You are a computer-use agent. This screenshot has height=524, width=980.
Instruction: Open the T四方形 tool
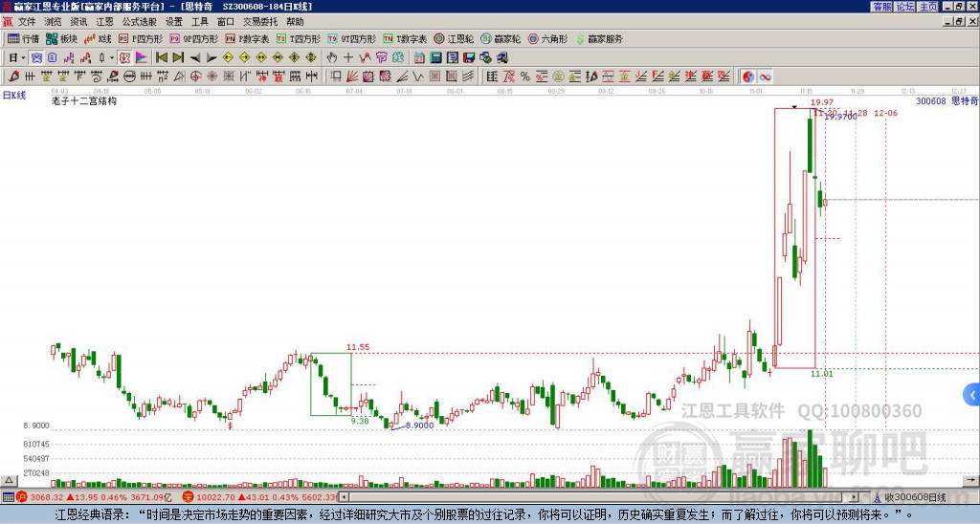(x=299, y=38)
